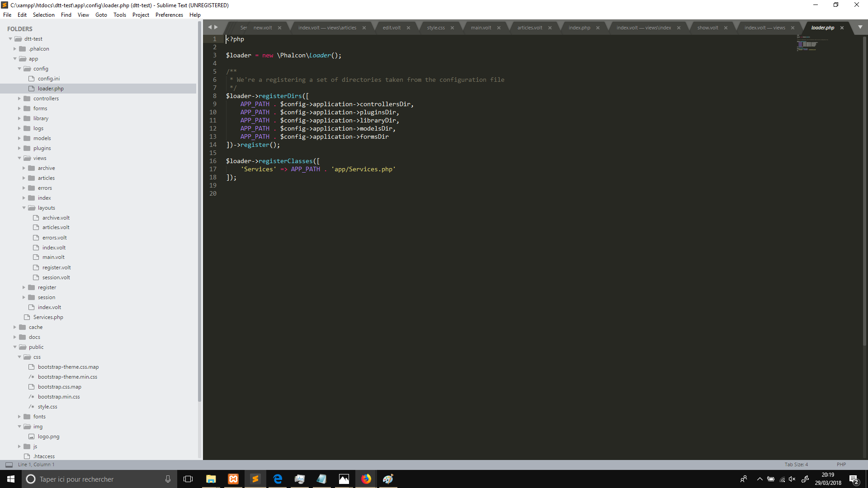
Task: Open the Preferences menu
Action: coord(169,15)
